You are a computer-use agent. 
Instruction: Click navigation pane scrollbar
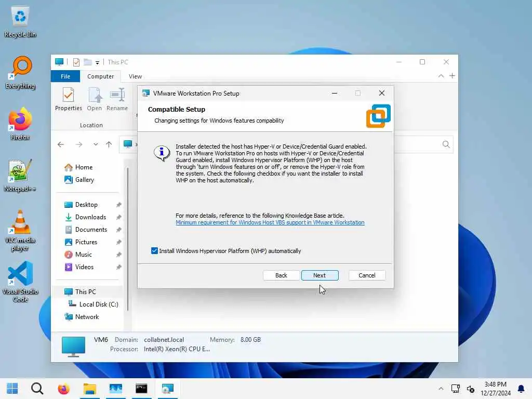click(x=128, y=239)
